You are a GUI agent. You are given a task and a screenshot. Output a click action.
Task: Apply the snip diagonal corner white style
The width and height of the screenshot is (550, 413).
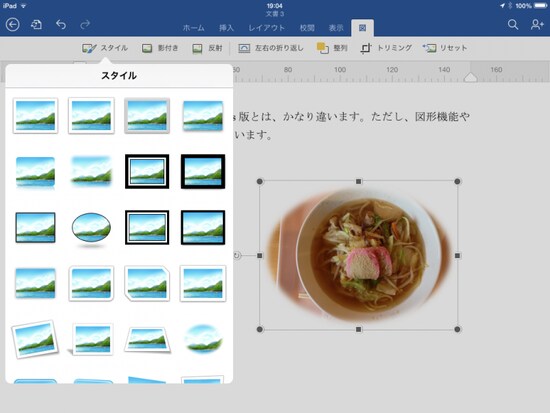pos(147,284)
